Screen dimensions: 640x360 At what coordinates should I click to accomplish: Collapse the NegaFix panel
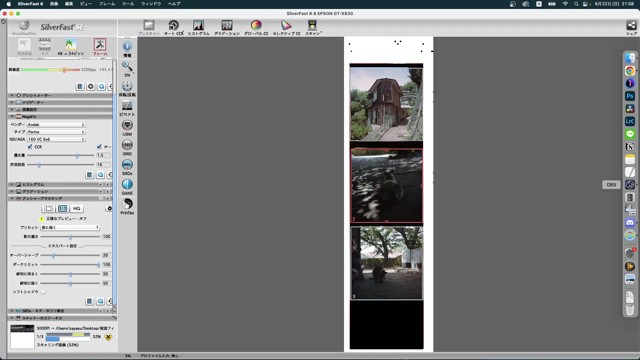(12, 117)
